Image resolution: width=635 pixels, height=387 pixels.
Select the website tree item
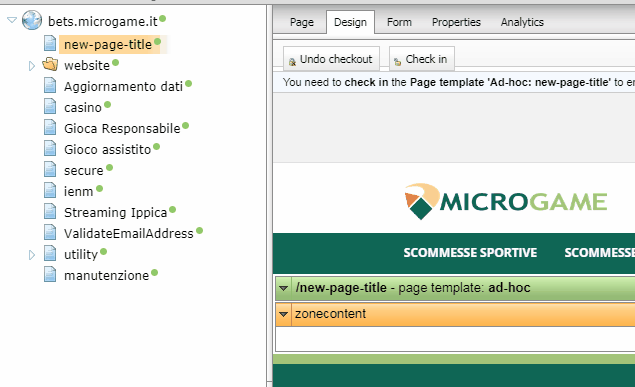coord(87,66)
